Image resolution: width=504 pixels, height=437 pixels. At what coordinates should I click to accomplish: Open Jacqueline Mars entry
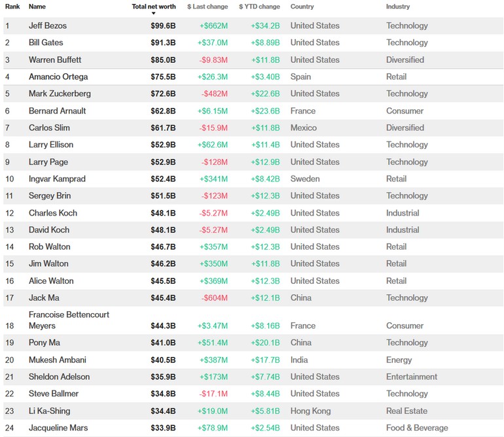pos(58,428)
